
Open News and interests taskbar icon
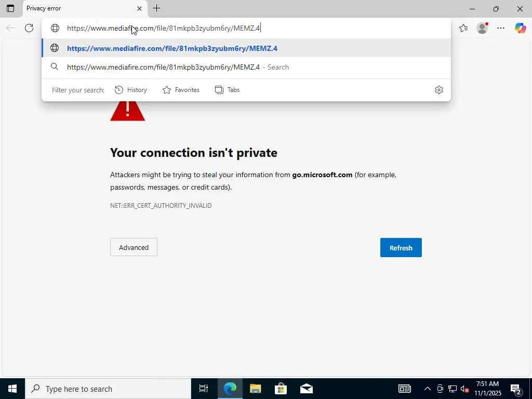404,389
